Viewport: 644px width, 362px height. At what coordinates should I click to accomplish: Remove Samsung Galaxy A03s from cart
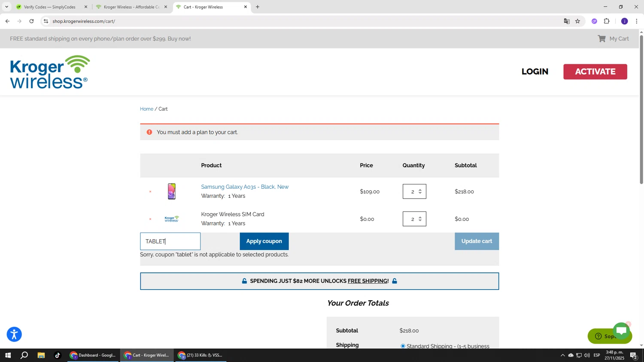click(x=150, y=192)
